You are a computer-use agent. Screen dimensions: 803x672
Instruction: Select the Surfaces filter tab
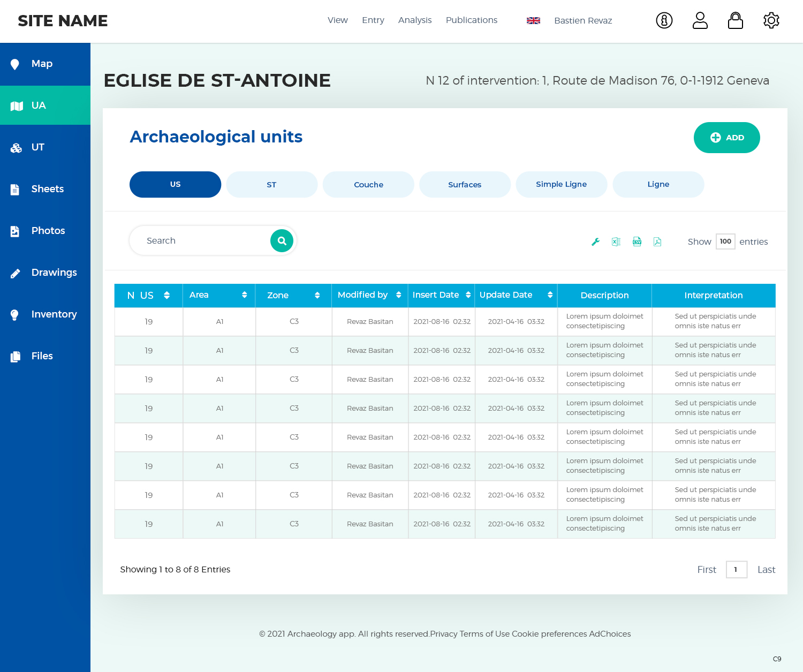tap(465, 184)
